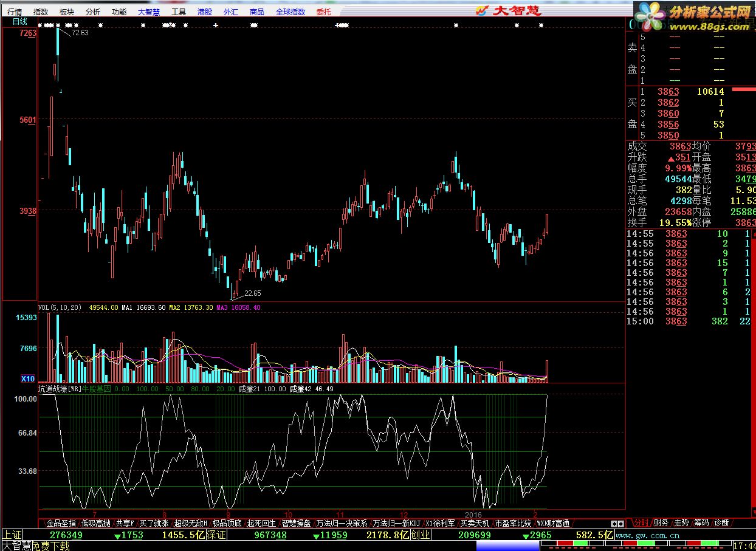The width and height of the screenshot is (756, 551).
Task: Click the blue progress bar in status bar
Action: (x=507, y=546)
